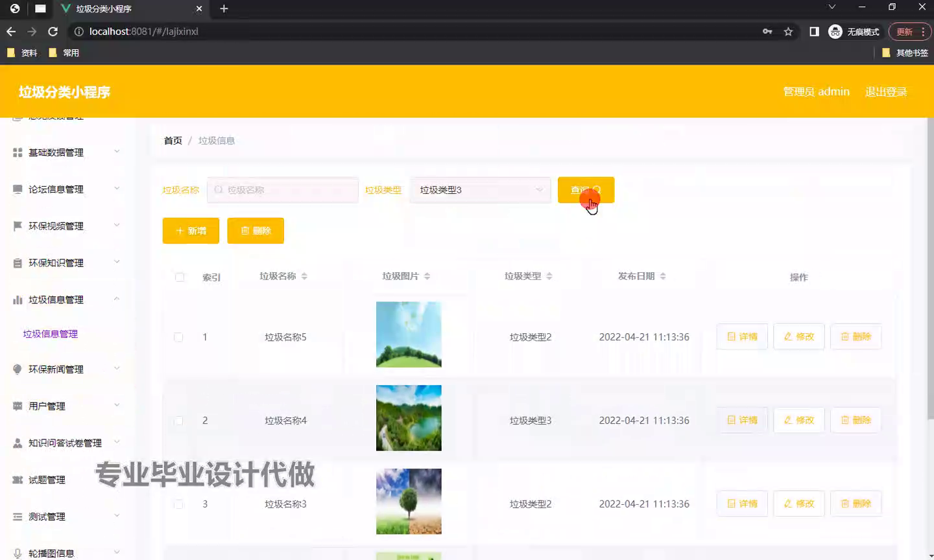
Task: Sort by 垃圾图片 column arrows
Action: tap(427, 276)
